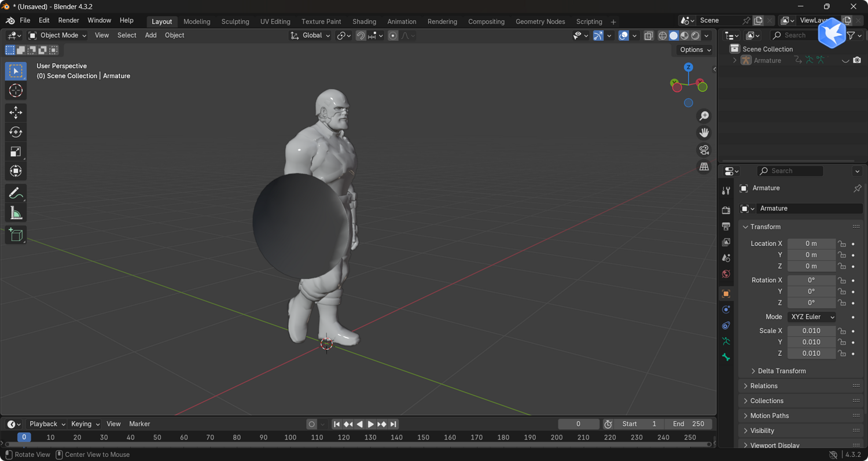The width and height of the screenshot is (868, 461).
Task: Activate the Annotate pencil tool
Action: (16, 193)
